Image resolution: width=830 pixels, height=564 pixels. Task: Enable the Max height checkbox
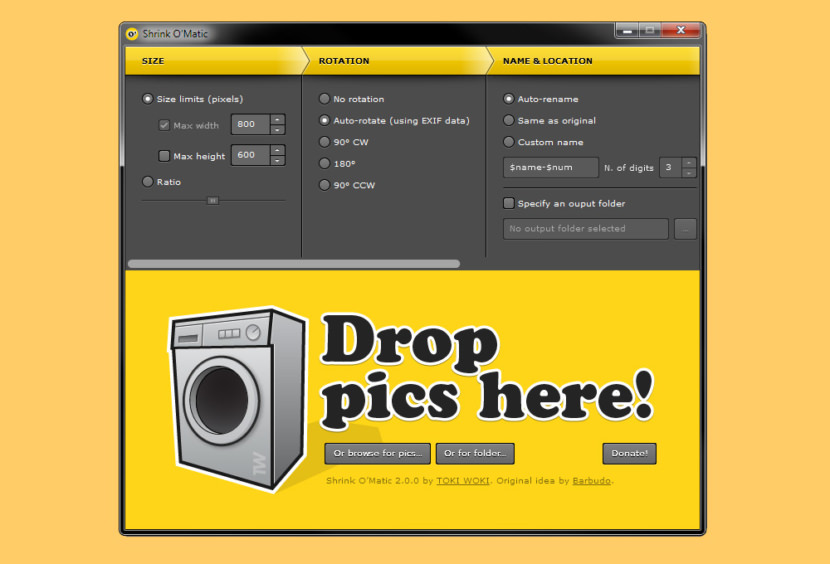pyautogui.click(x=164, y=156)
